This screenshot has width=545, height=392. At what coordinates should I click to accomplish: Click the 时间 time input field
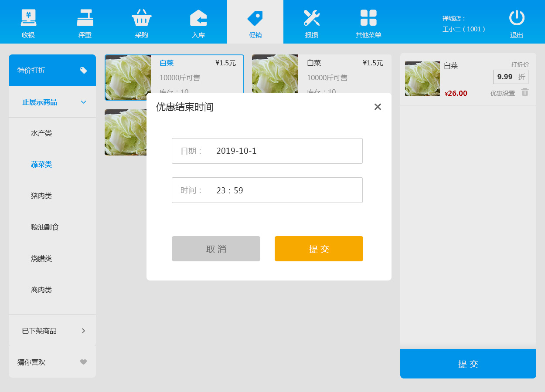tap(267, 190)
